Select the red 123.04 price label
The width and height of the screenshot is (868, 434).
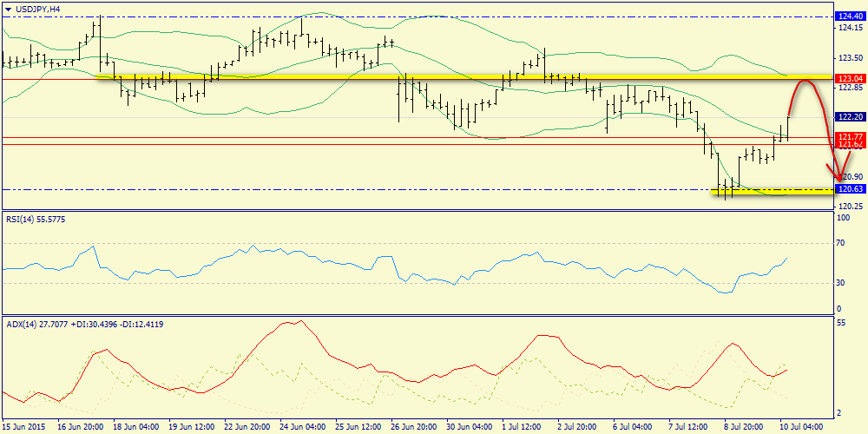pyautogui.click(x=847, y=78)
